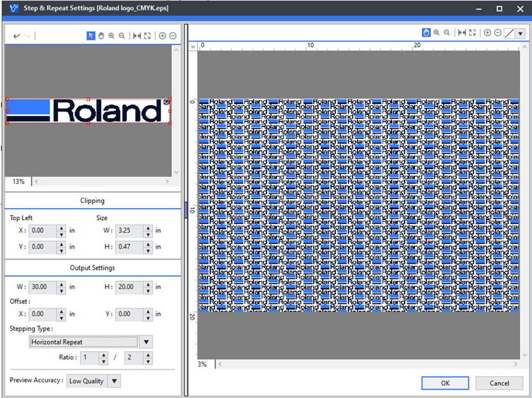
Task: Decrease Offset Y with down arrow
Action: pyautogui.click(x=148, y=318)
